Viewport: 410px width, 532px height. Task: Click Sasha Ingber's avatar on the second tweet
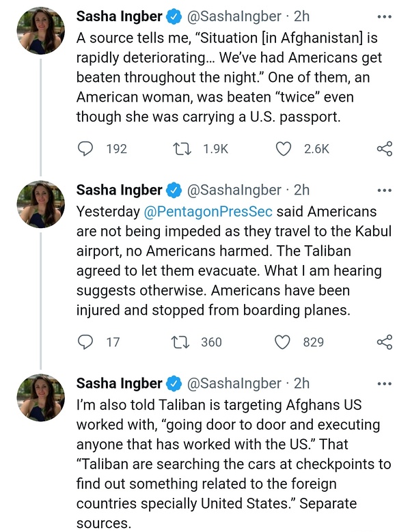click(x=41, y=204)
